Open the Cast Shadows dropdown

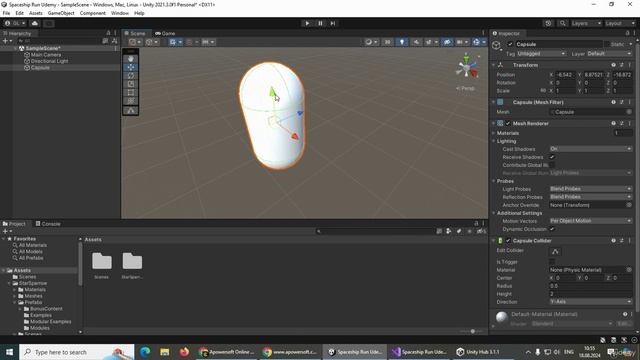tap(591, 149)
